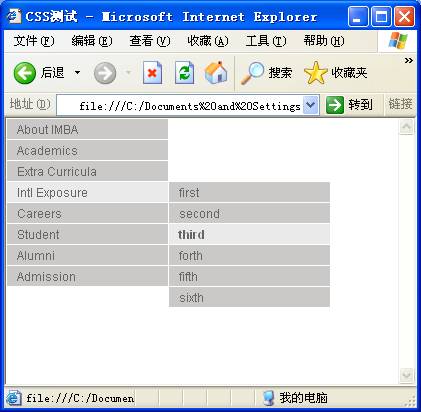The width and height of the screenshot is (421, 412).
Task: Click the 后退 Back button label
Action: click(52, 72)
